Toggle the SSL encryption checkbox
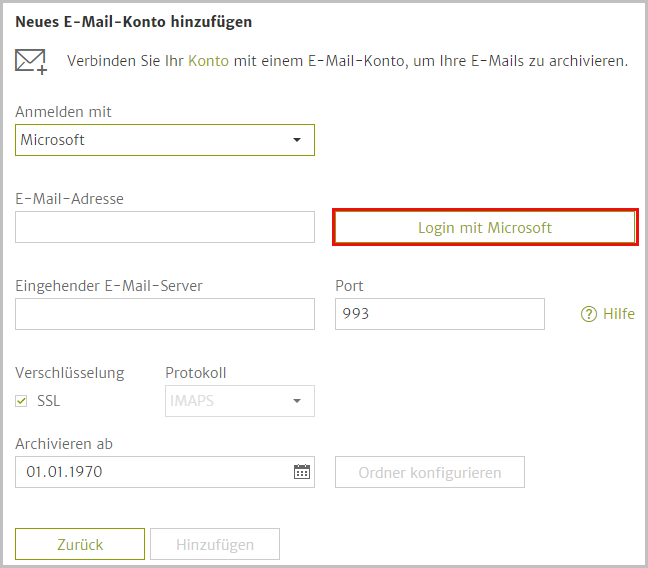This screenshot has width=648, height=568. (21, 401)
